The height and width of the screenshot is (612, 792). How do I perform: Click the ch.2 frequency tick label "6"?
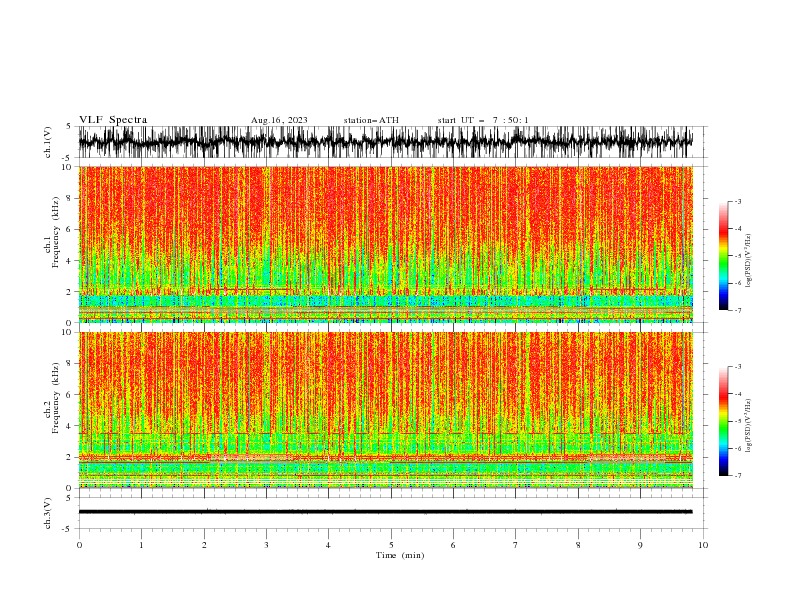coord(71,395)
